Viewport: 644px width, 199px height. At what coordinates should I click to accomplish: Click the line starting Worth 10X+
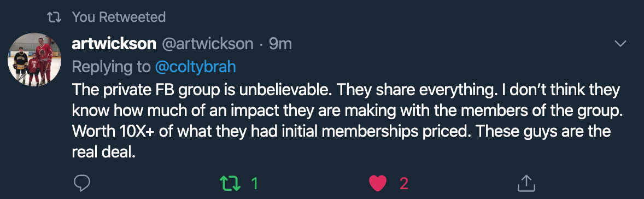[x=342, y=132]
